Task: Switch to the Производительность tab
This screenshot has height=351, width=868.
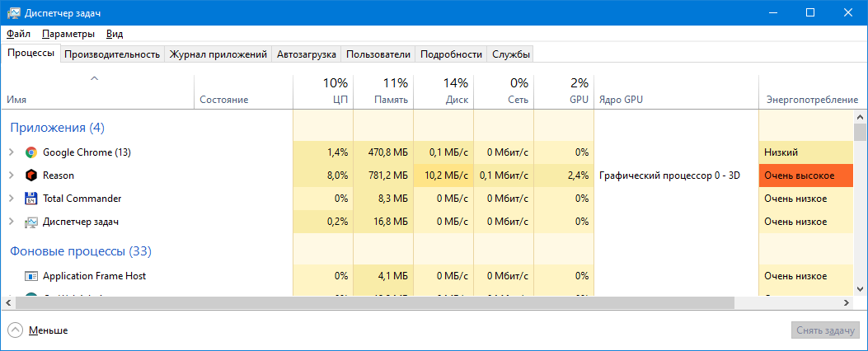Action: click(112, 54)
